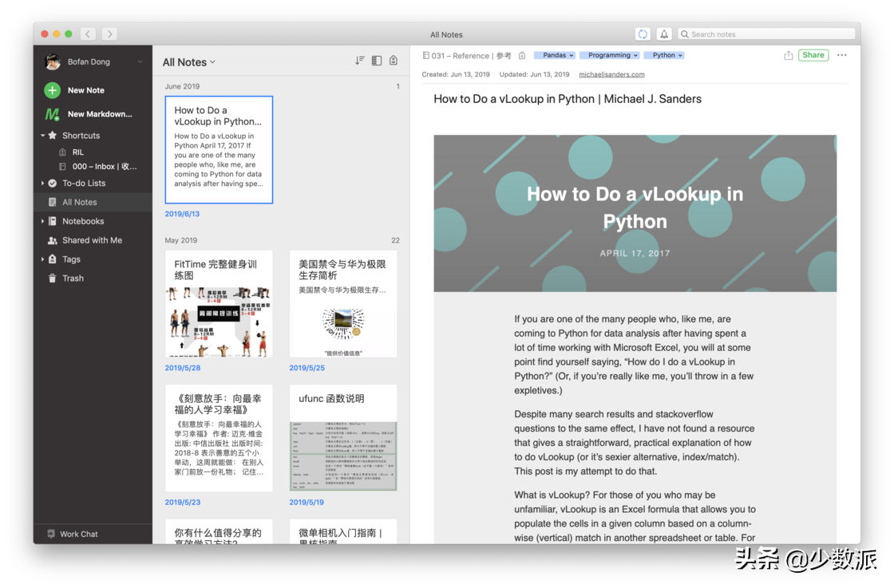The height and width of the screenshot is (588, 894).
Task: Open the Programming tag dropdown
Action: (x=610, y=55)
